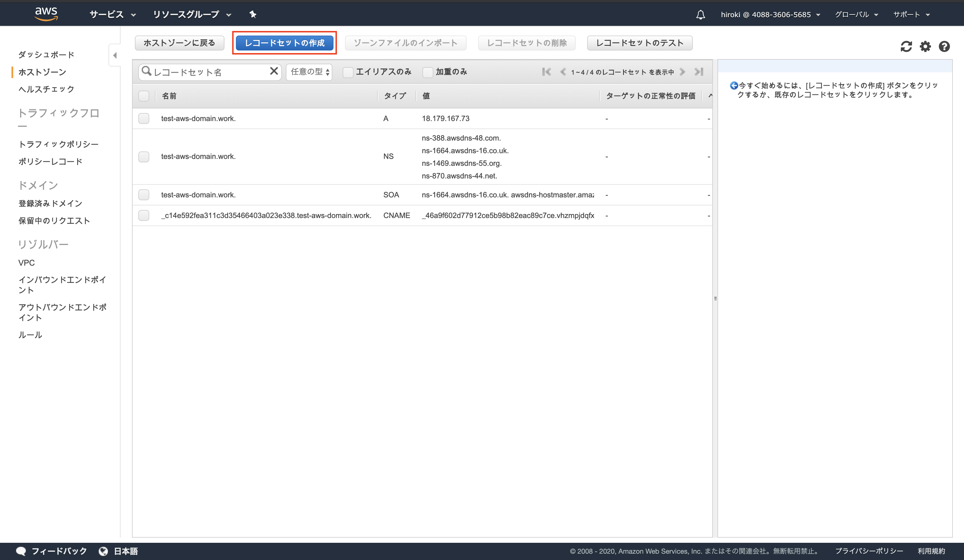Open the 任意の型 type dropdown
The width and height of the screenshot is (964, 560).
pyautogui.click(x=309, y=72)
